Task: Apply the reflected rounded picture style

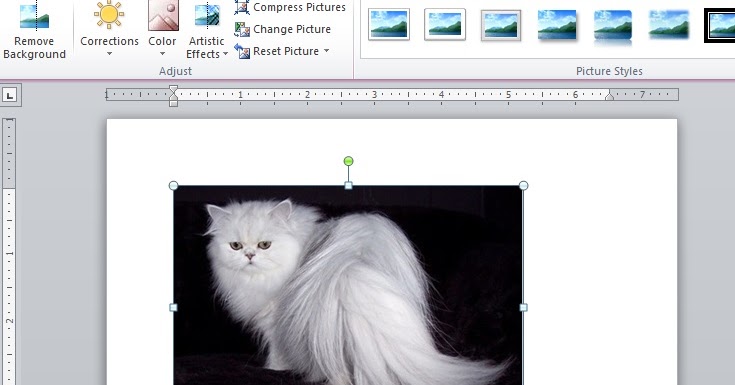Action: pyautogui.click(x=613, y=26)
